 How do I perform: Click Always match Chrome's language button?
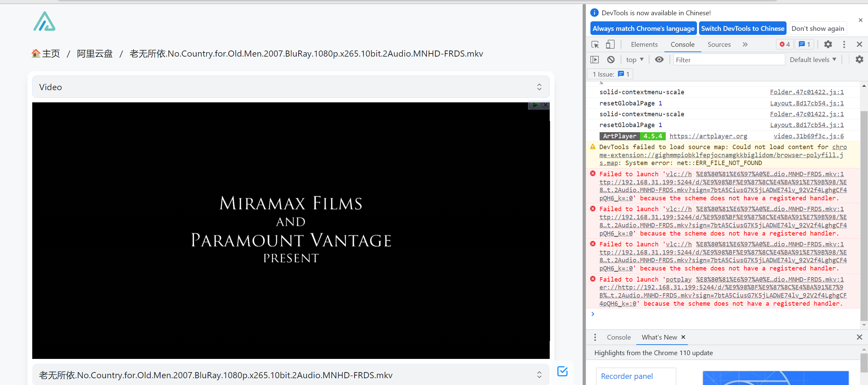click(x=643, y=28)
